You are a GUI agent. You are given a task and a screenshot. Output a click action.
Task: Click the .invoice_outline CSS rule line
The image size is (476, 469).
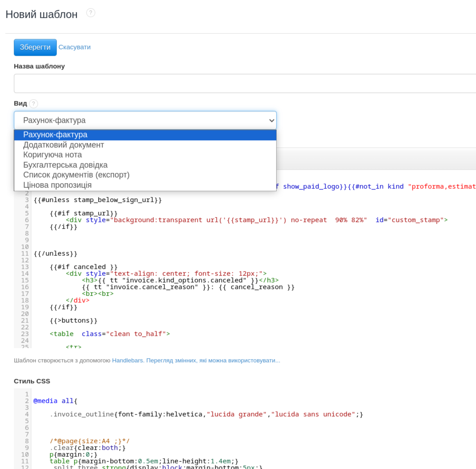click(206, 414)
